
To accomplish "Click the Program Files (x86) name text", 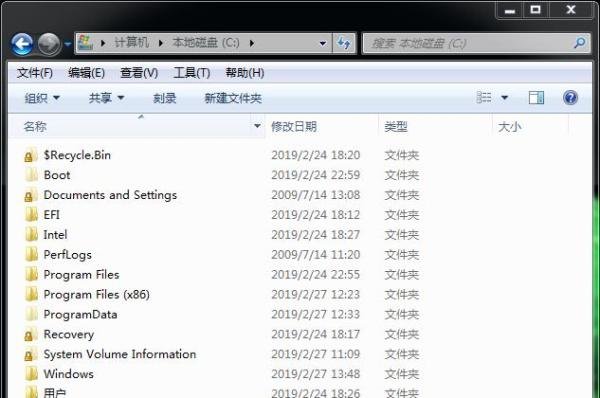I will point(96,294).
